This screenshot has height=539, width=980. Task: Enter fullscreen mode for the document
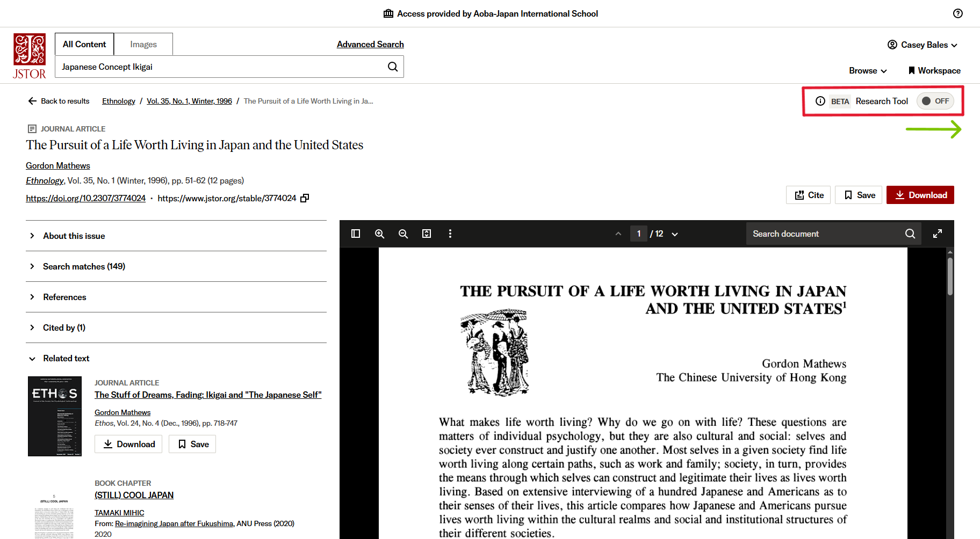click(x=938, y=234)
